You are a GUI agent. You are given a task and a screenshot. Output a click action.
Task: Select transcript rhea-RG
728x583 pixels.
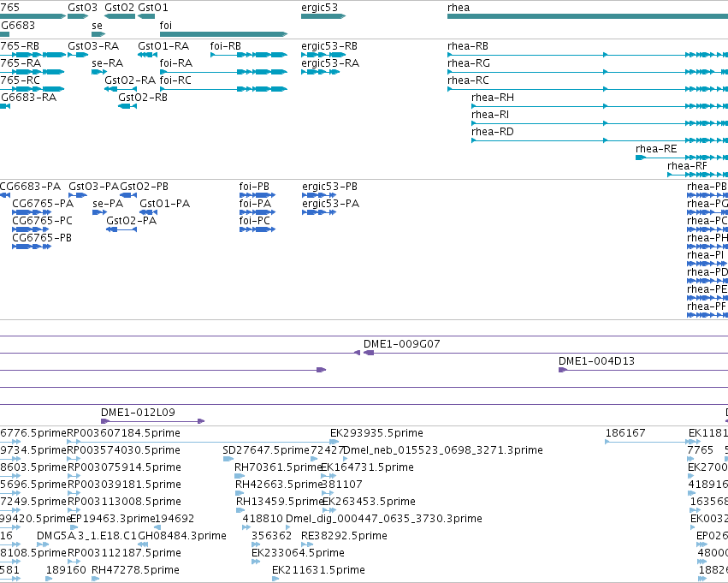click(x=588, y=72)
